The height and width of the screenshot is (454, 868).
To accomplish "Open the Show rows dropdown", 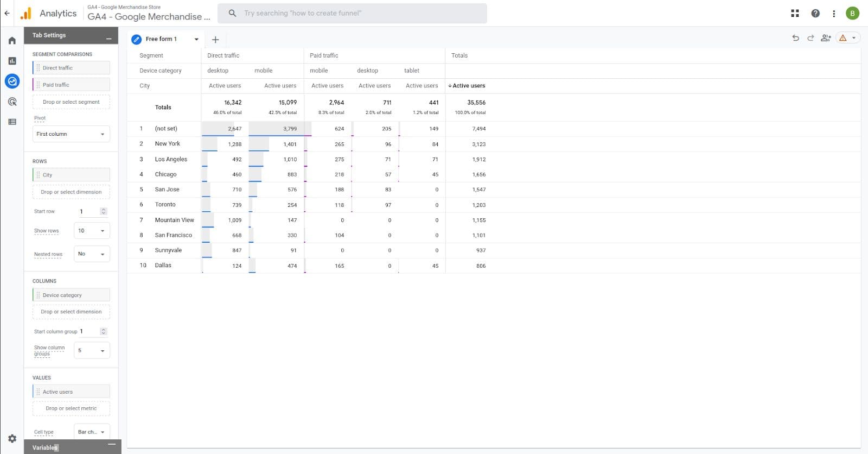I will (x=92, y=231).
